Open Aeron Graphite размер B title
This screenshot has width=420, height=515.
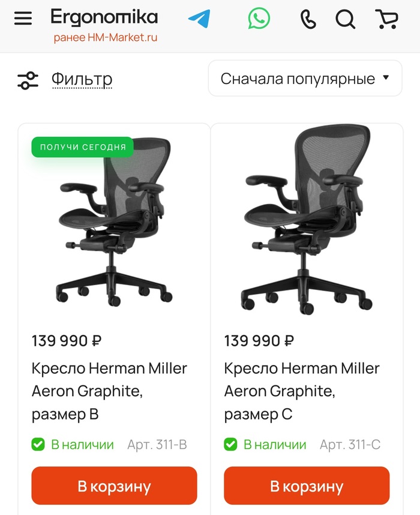point(109,391)
